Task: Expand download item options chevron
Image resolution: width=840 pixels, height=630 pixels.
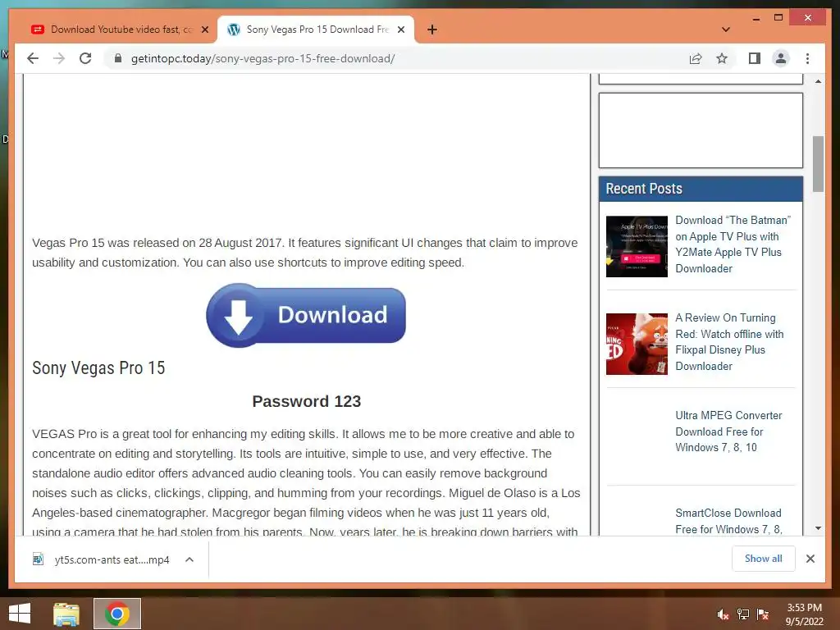Action: point(189,559)
